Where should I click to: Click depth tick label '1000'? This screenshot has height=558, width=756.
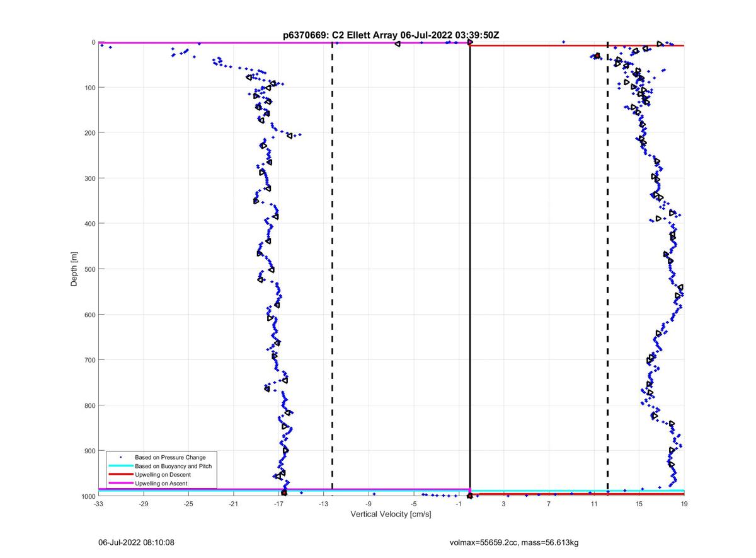click(87, 496)
